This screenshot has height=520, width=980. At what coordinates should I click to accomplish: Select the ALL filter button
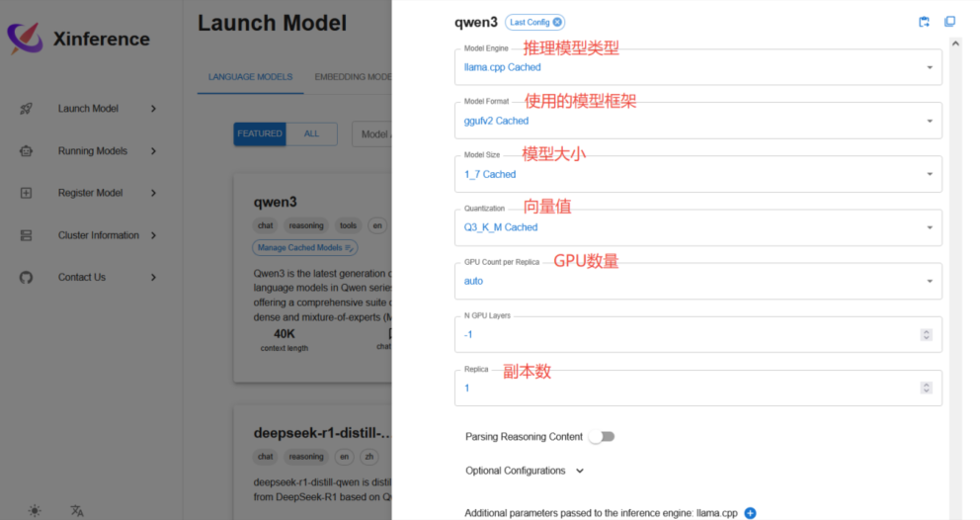(x=311, y=133)
